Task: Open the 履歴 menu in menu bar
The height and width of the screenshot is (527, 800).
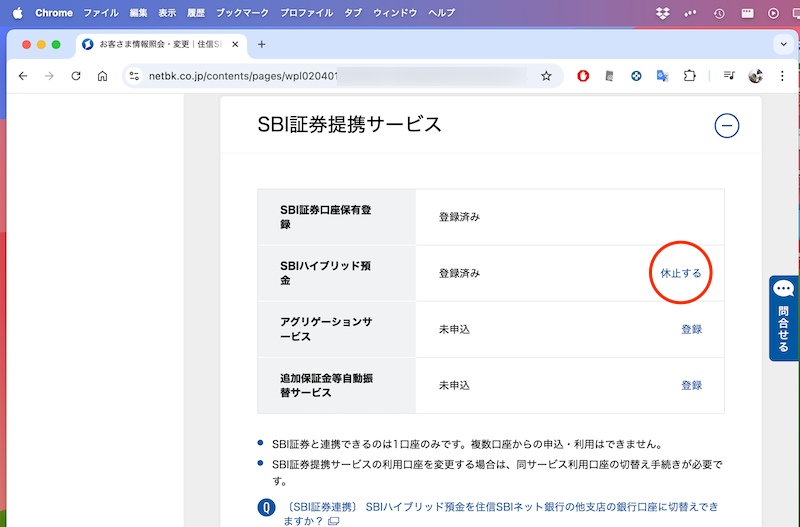Action: (x=194, y=13)
